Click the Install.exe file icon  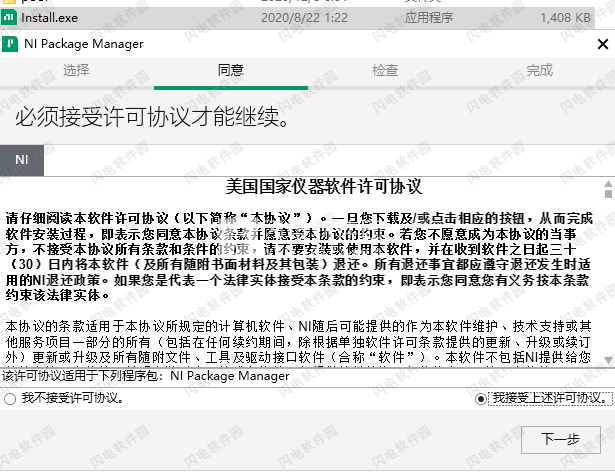coord(9,17)
